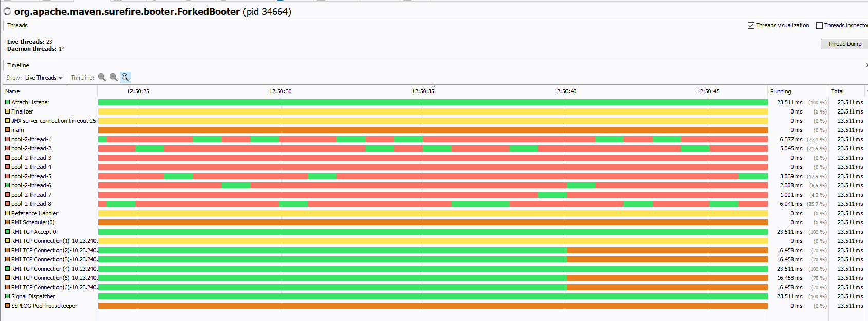
Task: Enable the Threads inspector checkbox
Action: tap(819, 25)
